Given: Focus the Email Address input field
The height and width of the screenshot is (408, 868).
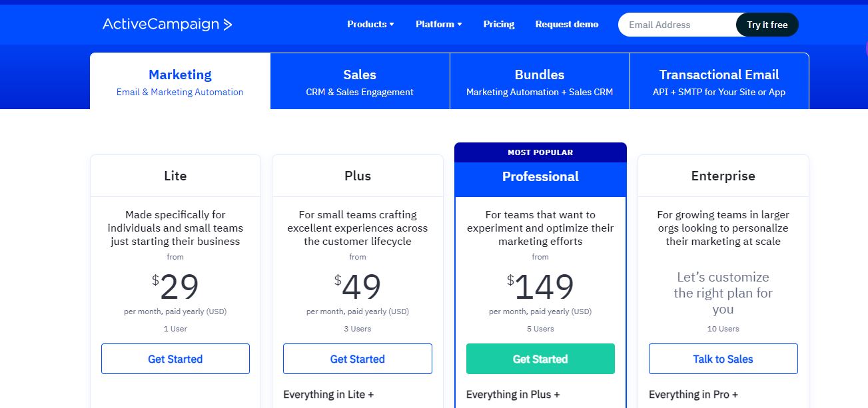Looking at the screenshot, I should (x=677, y=25).
